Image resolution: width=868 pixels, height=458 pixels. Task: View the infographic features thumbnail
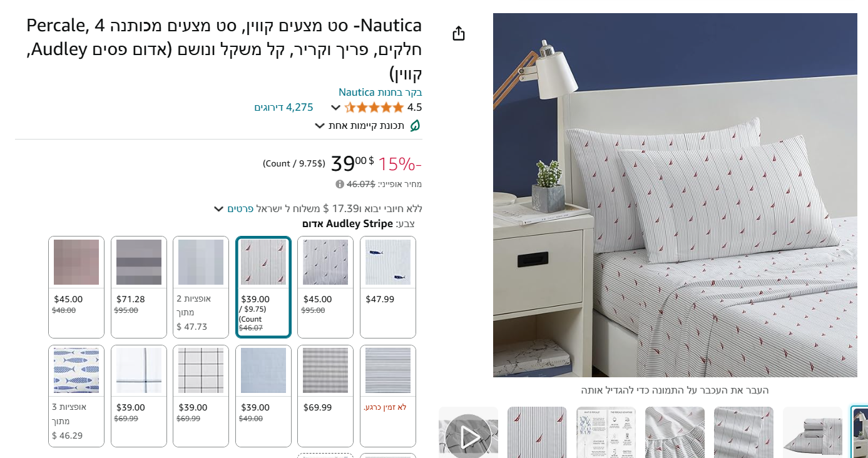[606, 432]
